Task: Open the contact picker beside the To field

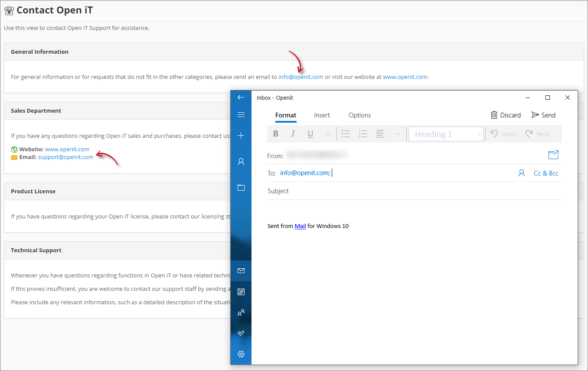Action: click(521, 172)
